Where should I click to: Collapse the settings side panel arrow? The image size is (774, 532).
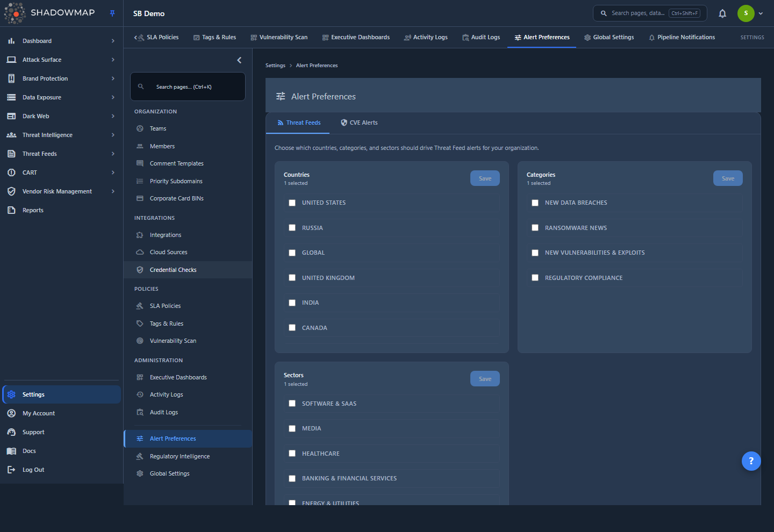pos(239,60)
